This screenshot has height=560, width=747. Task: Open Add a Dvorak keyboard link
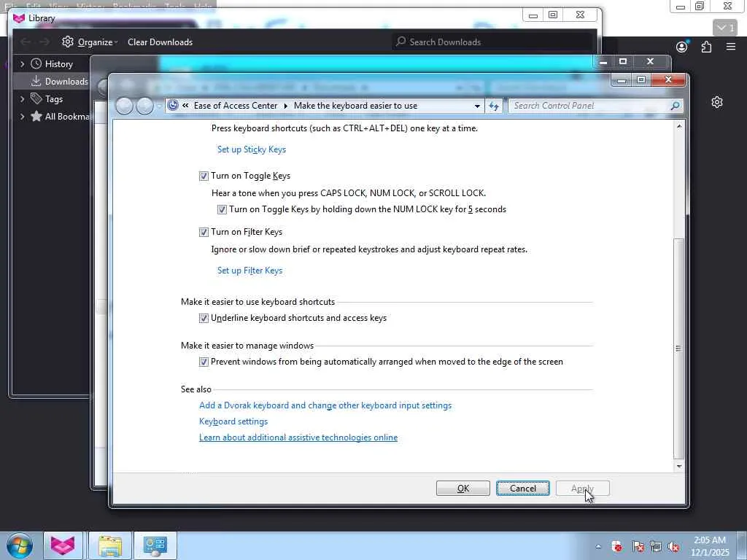[x=325, y=405]
